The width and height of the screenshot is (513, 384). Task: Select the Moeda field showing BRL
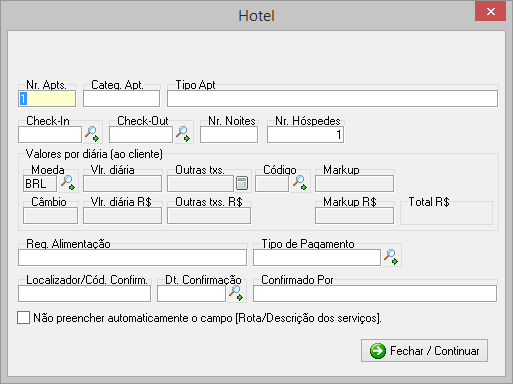[40, 184]
